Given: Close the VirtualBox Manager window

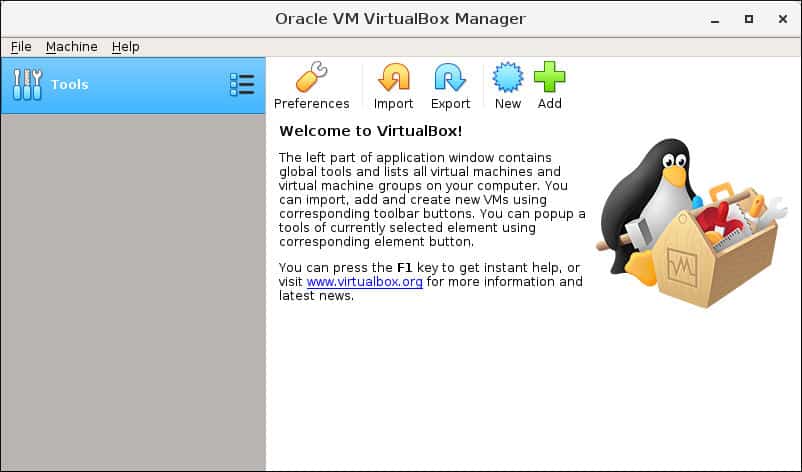Looking at the screenshot, I should tap(783, 19).
